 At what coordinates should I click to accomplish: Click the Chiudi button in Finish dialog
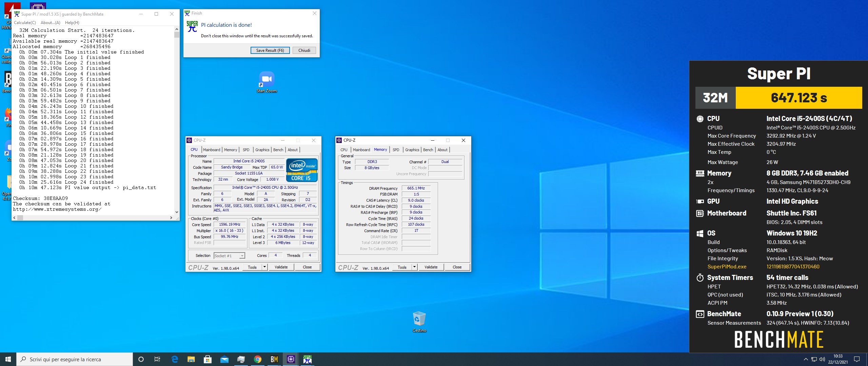[x=304, y=50]
